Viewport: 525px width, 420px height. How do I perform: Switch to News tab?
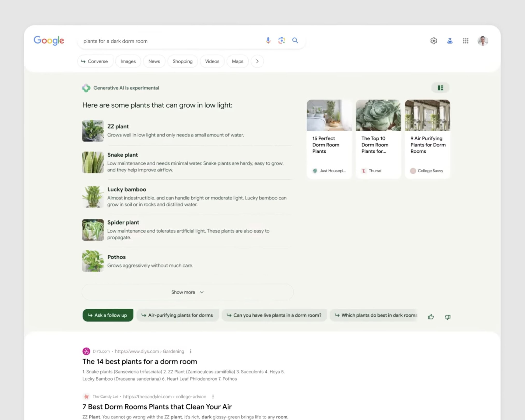pyautogui.click(x=154, y=61)
